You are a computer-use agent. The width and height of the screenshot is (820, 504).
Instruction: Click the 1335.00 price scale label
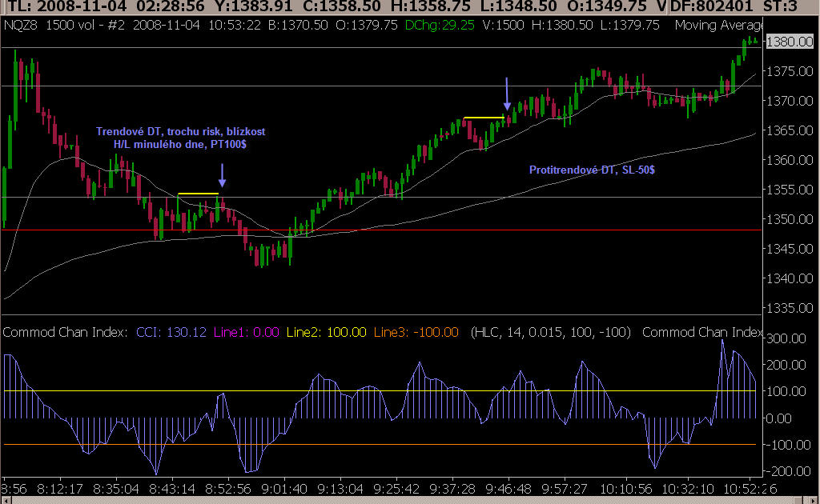[790, 308]
